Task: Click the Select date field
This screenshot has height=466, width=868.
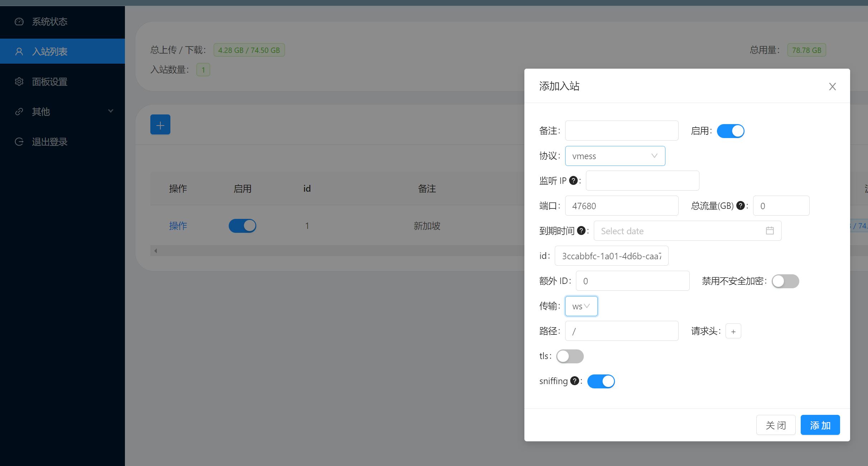Action: pos(687,231)
